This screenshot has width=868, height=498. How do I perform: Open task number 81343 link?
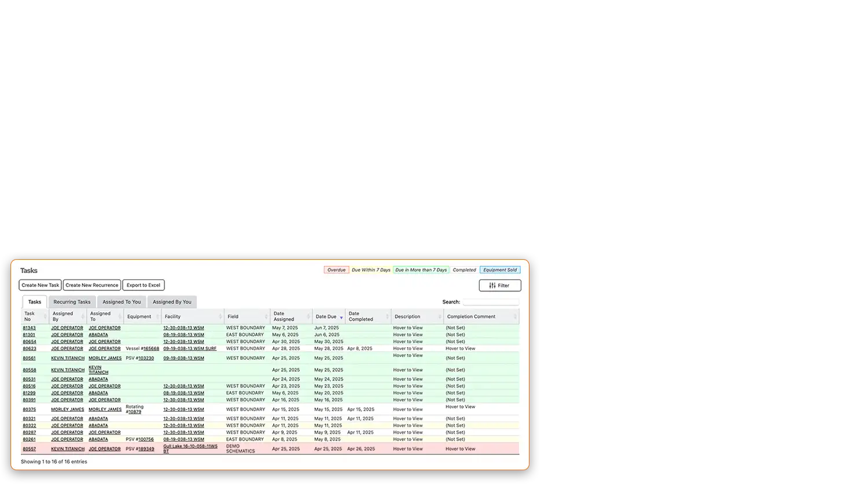pos(29,328)
